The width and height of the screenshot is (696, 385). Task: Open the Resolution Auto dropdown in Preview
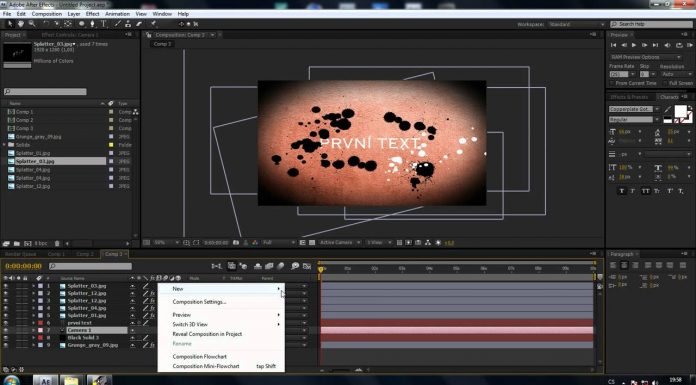pyautogui.click(x=676, y=74)
